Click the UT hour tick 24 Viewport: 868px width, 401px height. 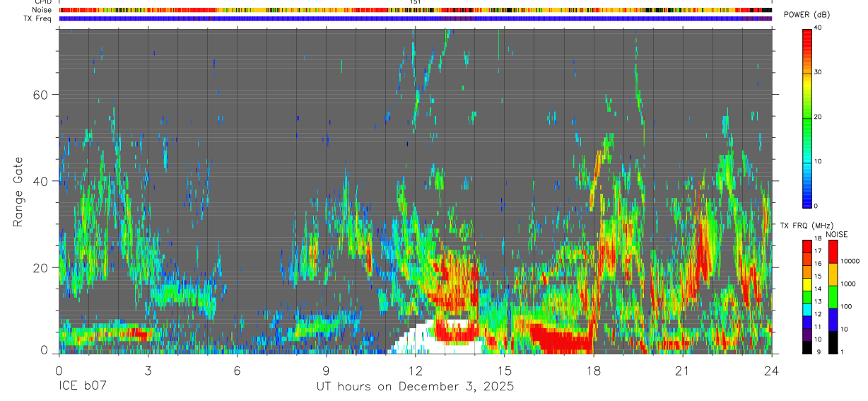coord(771,370)
